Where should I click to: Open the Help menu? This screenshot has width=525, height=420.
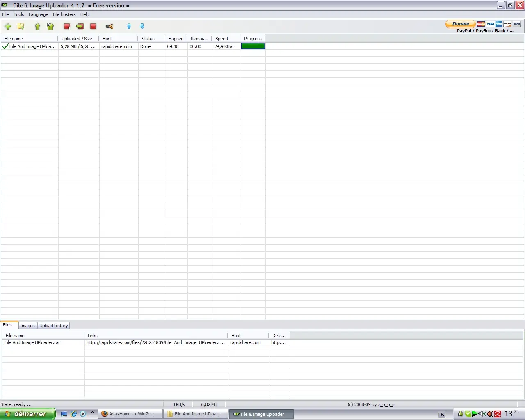pyautogui.click(x=85, y=14)
